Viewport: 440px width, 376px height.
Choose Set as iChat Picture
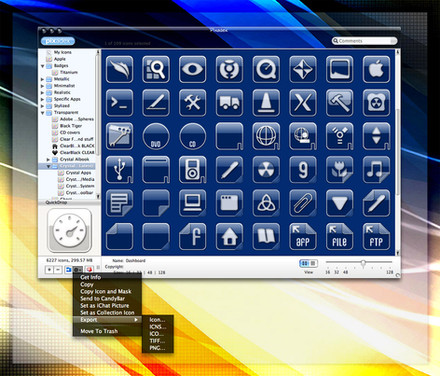click(104, 305)
